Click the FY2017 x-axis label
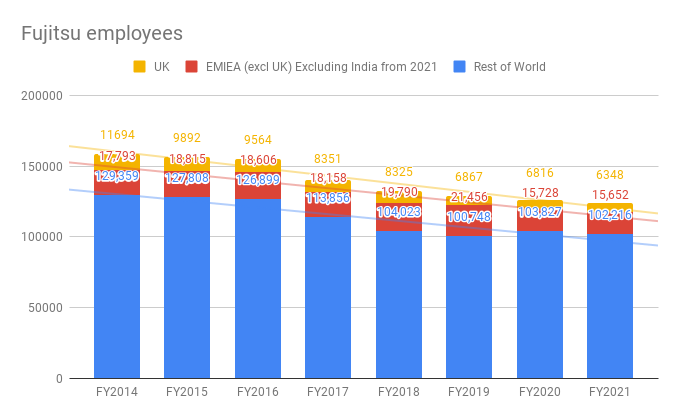Viewport: 679px width, 420px height. coord(328,392)
